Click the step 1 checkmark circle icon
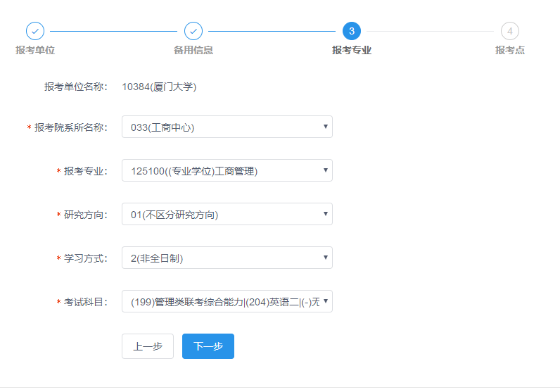 [x=35, y=31]
